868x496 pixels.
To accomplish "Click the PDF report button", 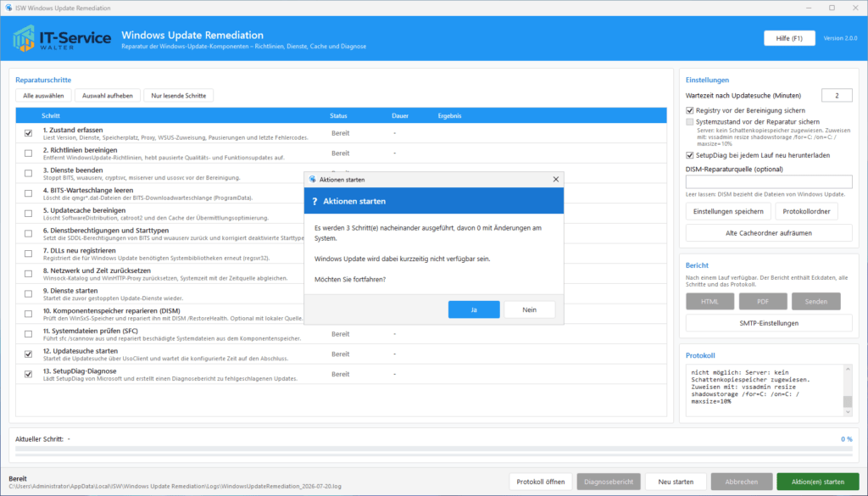I will 763,302.
